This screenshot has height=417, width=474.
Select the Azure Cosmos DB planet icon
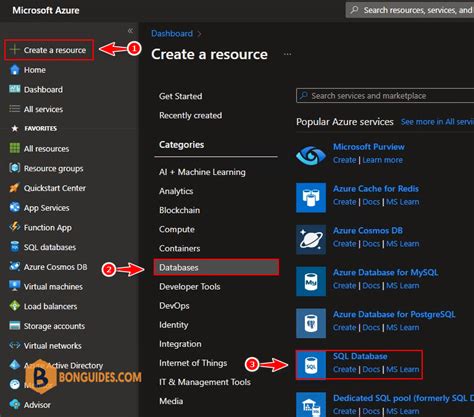(x=311, y=239)
